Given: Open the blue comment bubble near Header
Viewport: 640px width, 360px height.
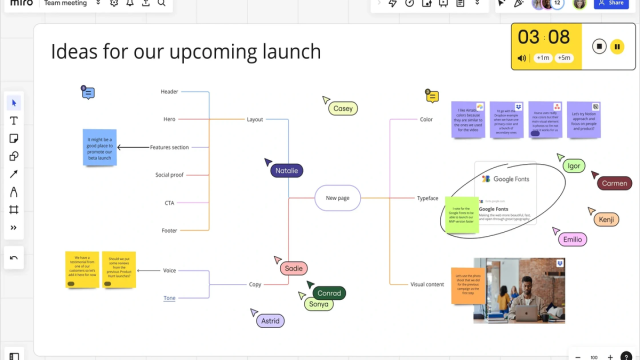Looking at the screenshot, I should point(88,93).
